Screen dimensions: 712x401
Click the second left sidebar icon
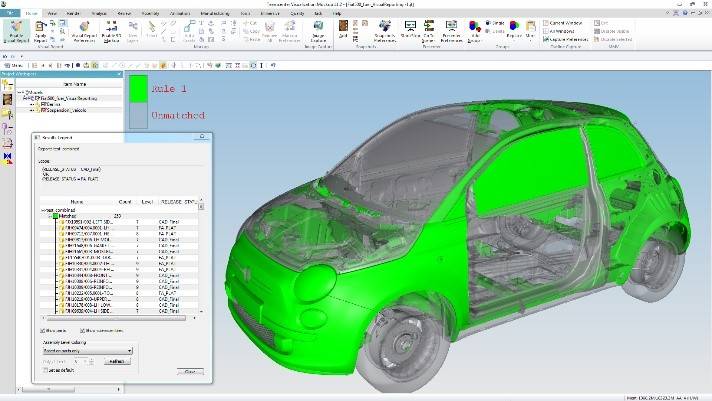pos(7,99)
